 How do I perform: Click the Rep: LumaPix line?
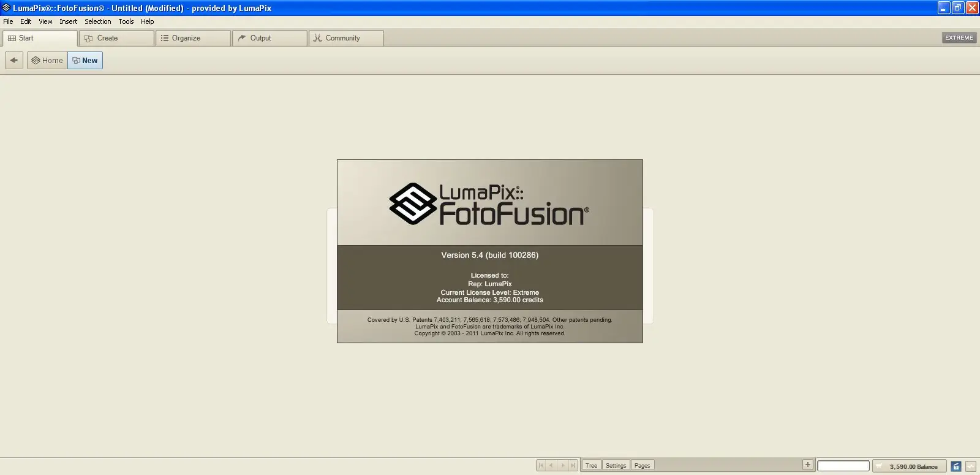pos(490,284)
